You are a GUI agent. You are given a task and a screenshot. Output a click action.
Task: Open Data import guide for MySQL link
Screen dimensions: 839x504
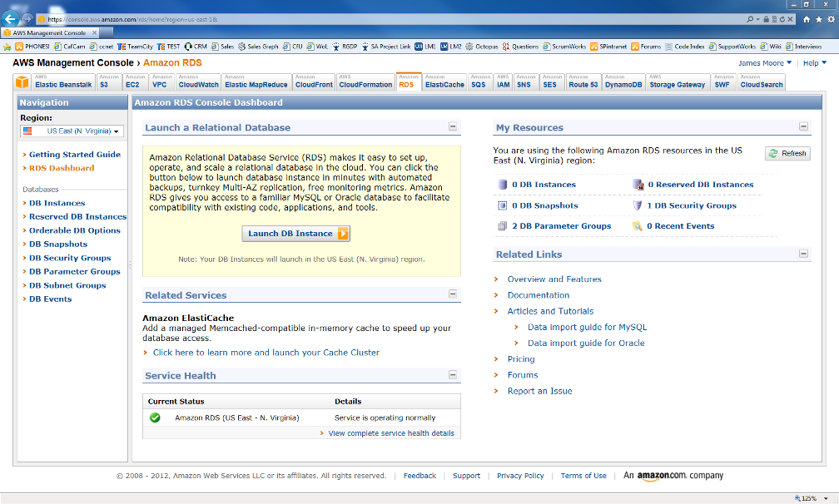(x=587, y=327)
